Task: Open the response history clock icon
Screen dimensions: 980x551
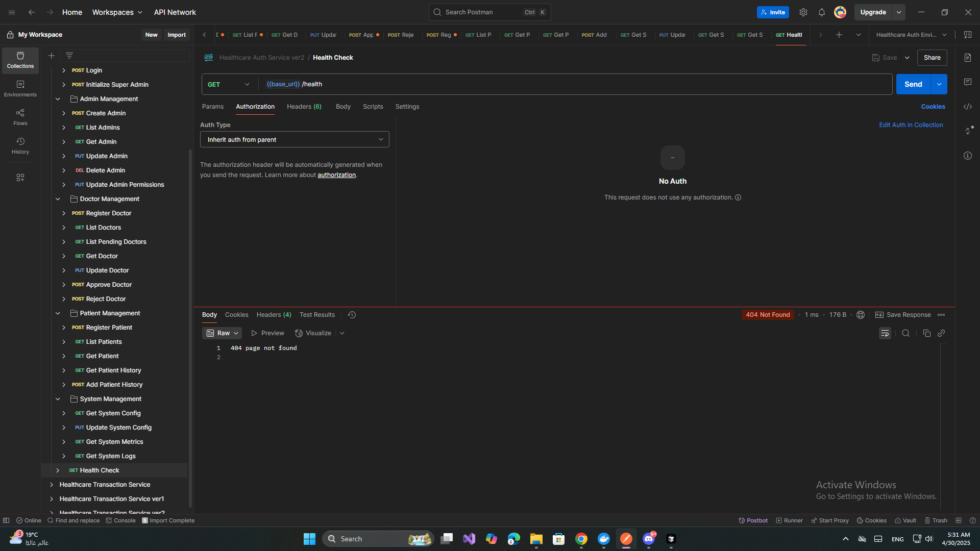Action: point(352,315)
